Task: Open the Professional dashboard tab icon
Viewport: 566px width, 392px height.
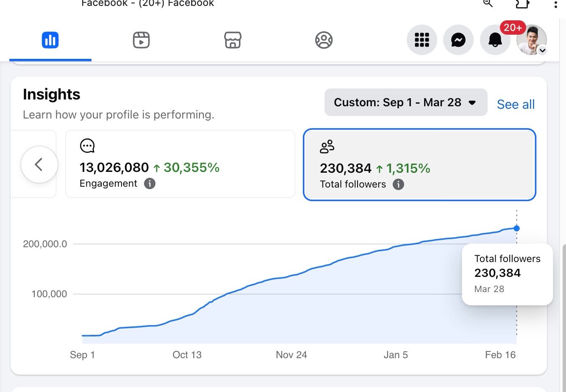Action: (x=50, y=40)
